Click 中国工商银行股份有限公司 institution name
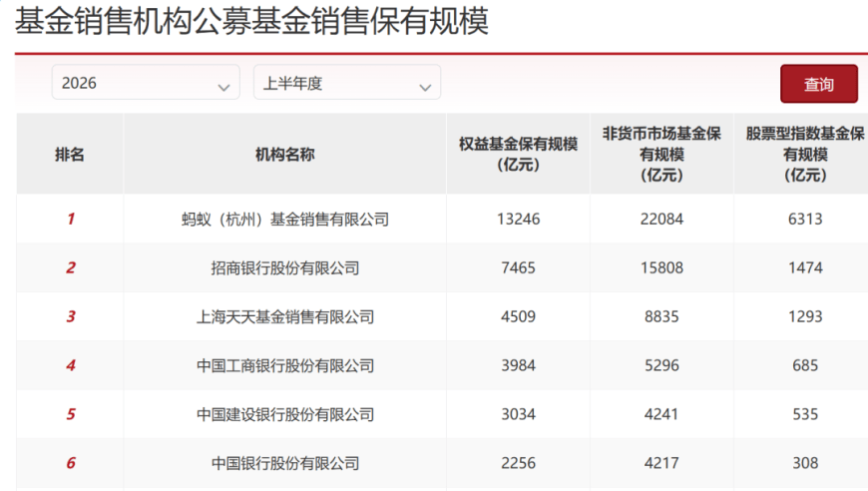This screenshot has height=491, width=868. click(x=285, y=365)
